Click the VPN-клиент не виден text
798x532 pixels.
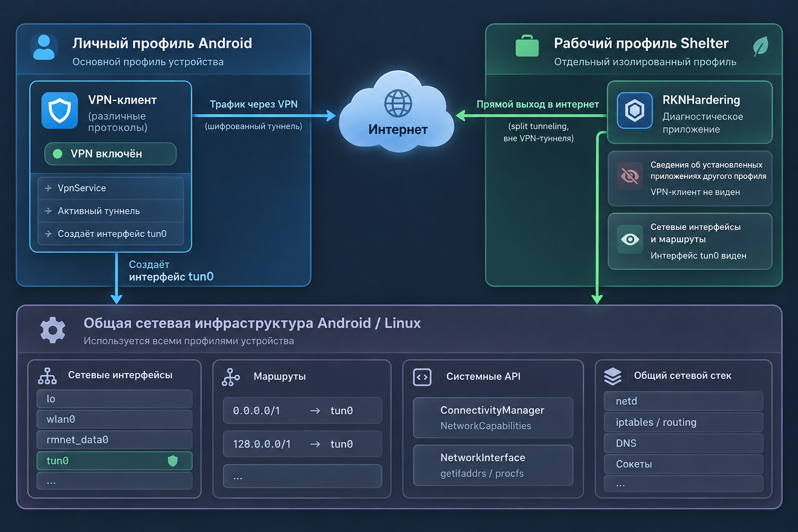coord(695,192)
